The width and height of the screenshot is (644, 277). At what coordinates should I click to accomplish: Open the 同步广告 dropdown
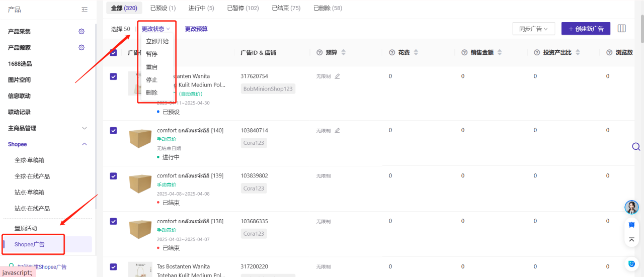(x=533, y=29)
